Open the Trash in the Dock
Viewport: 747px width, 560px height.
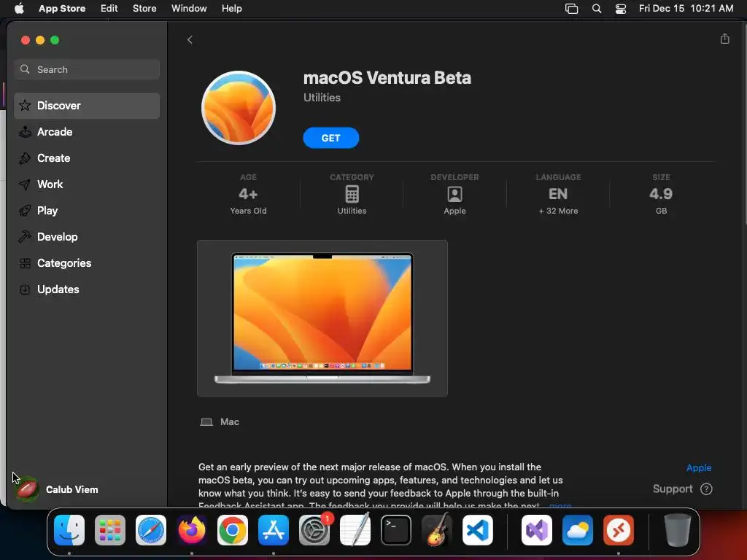677,530
